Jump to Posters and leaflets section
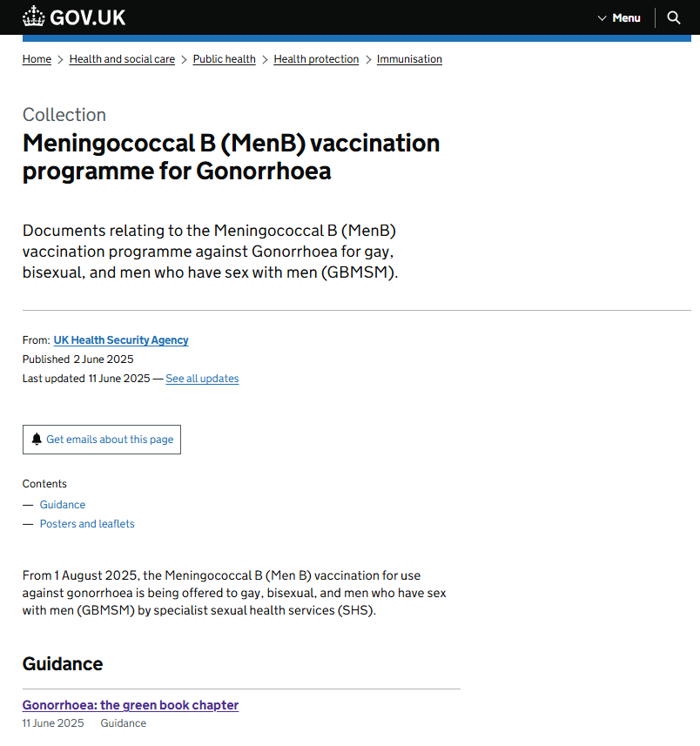This screenshot has width=700, height=746. [x=87, y=524]
